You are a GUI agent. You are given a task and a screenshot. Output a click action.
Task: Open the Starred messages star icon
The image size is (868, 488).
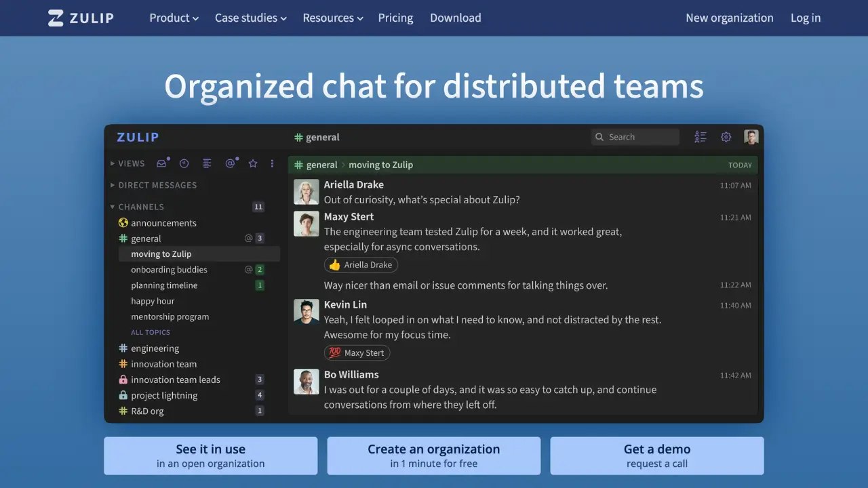(x=253, y=163)
